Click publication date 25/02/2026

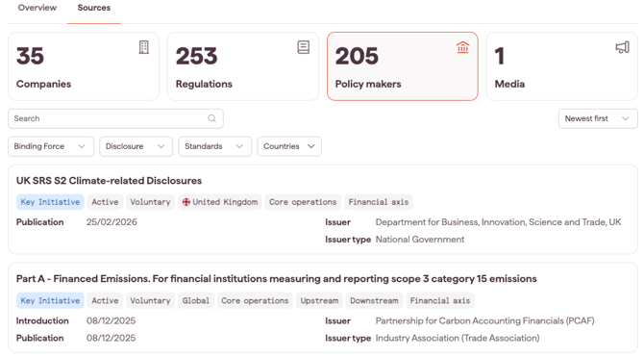coord(111,222)
